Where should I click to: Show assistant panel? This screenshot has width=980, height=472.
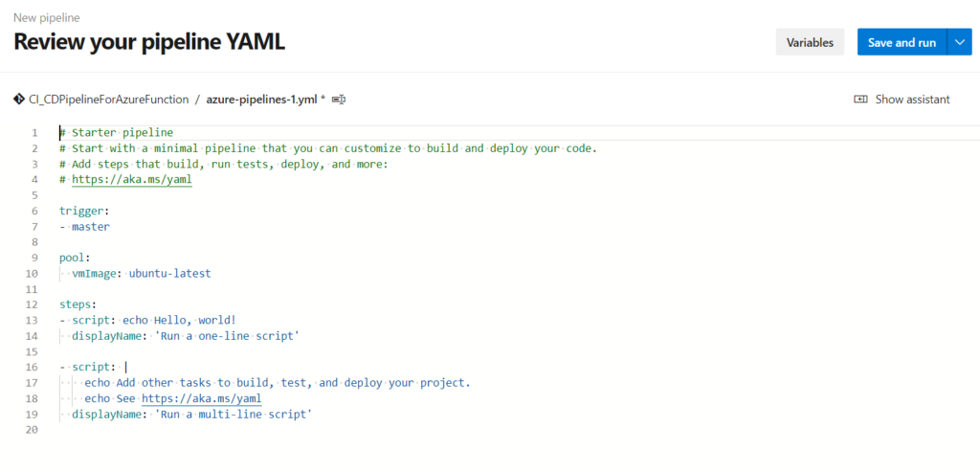[902, 100]
